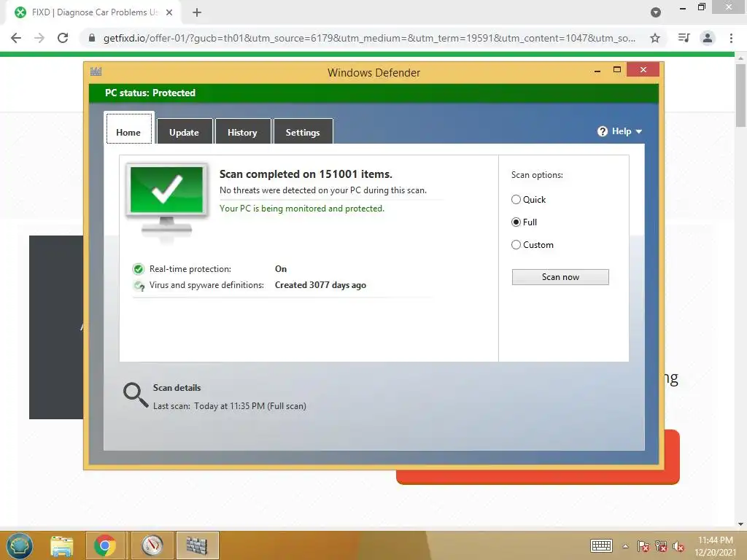
Task: Maximize the Windows Defender window
Action: 617,69
